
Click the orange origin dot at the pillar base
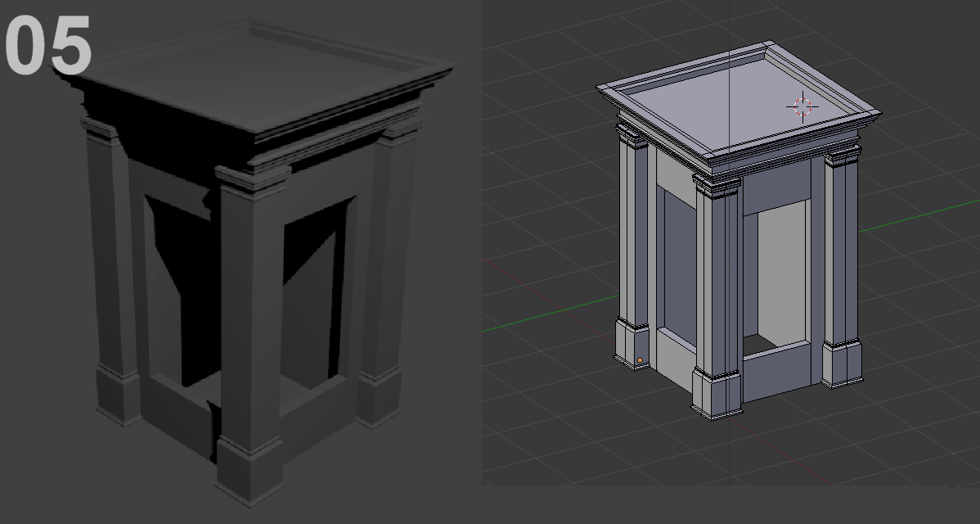pyautogui.click(x=640, y=360)
